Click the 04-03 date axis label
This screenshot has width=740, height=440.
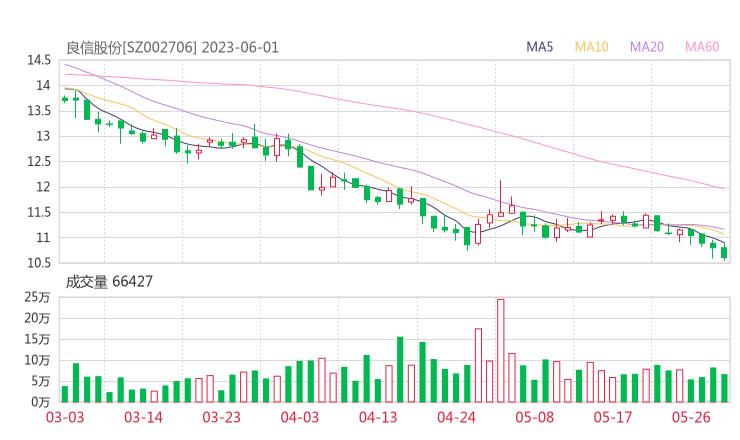click(300, 417)
